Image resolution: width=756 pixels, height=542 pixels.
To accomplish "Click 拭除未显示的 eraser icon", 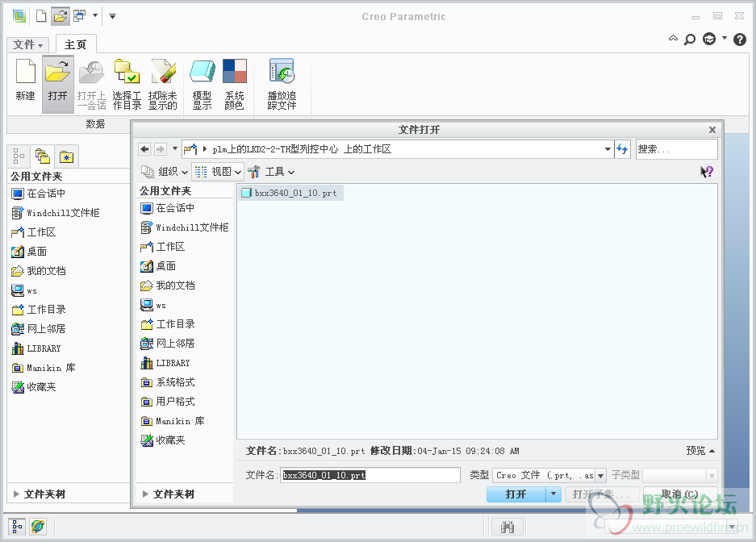I will click(x=162, y=84).
